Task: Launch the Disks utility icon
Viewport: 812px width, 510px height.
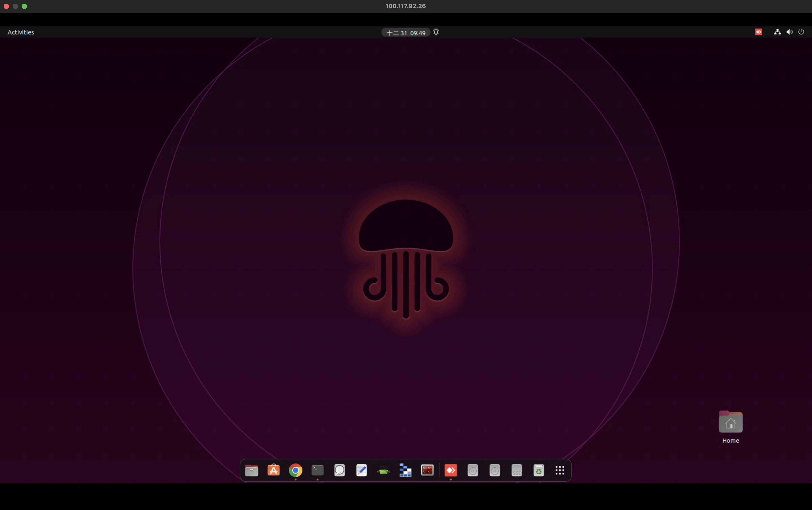Action: point(339,470)
